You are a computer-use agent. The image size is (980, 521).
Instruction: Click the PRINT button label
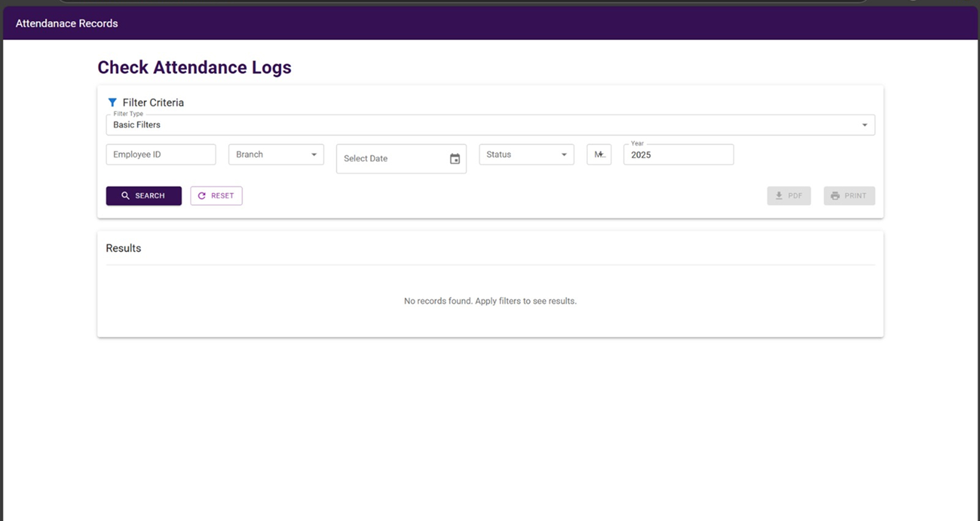[x=855, y=196]
